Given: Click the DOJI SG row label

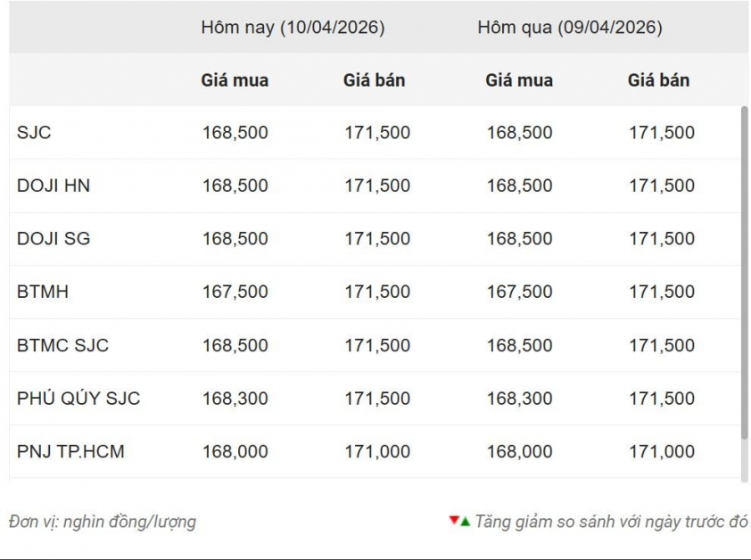Looking at the screenshot, I should (54, 239).
